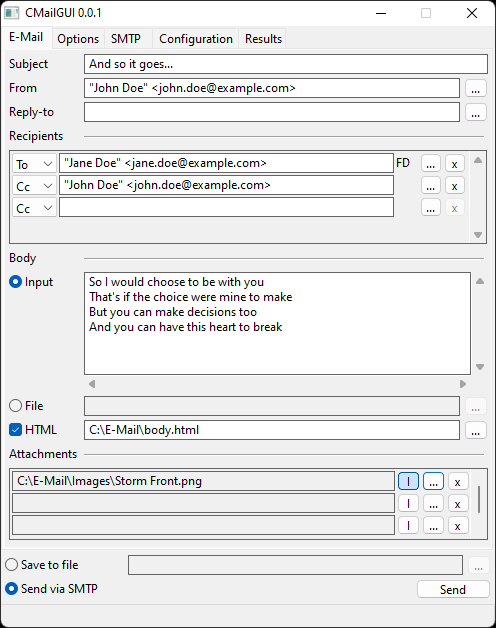Image resolution: width=496 pixels, height=628 pixels.
Task: Browse addresses for John Doe Cc row
Action: point(431,185)
